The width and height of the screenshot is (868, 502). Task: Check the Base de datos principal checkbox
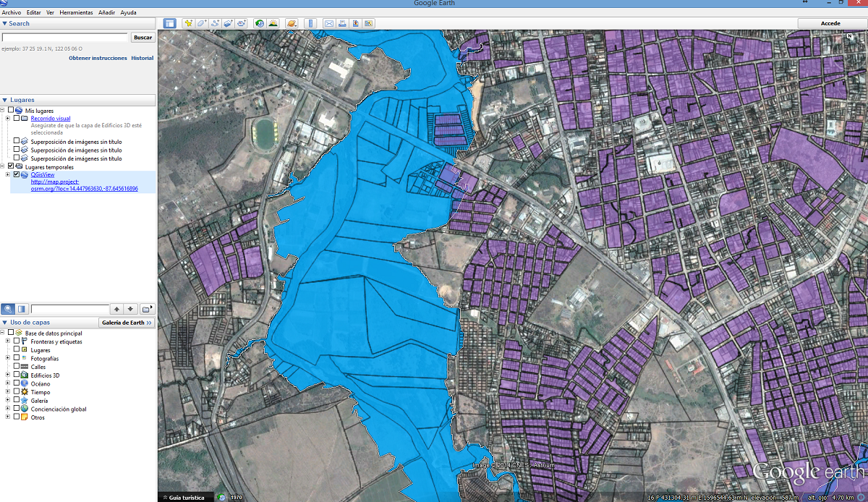[x=11, y=333]
